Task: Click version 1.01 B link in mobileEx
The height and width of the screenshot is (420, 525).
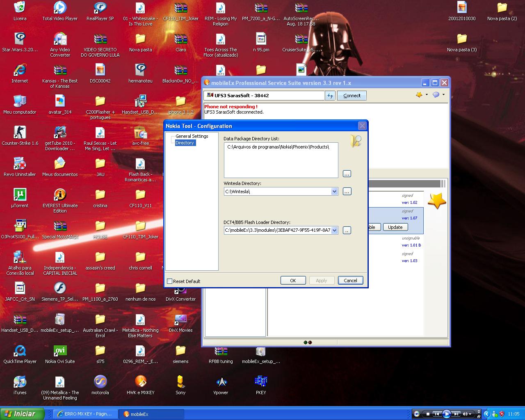Action: (411, 245)
